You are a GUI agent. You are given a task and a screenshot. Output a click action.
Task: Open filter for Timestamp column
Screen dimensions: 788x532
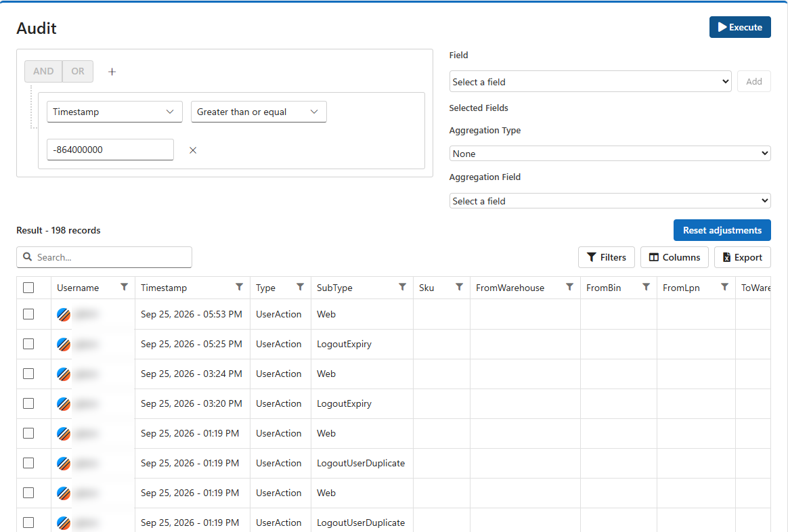(239, 288)
